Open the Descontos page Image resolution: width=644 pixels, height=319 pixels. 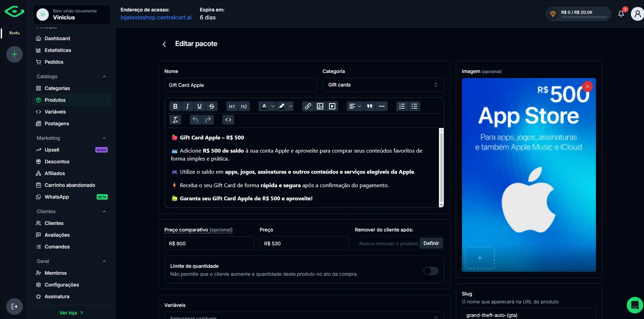click(72, 162)
